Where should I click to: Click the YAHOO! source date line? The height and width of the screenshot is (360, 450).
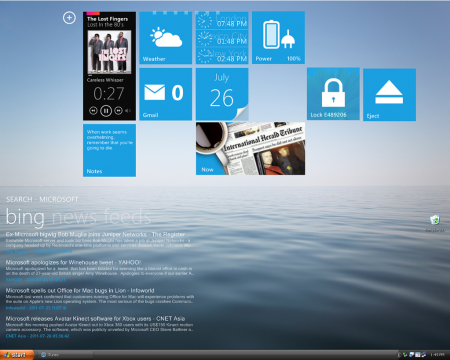click(x=36, y=280)
